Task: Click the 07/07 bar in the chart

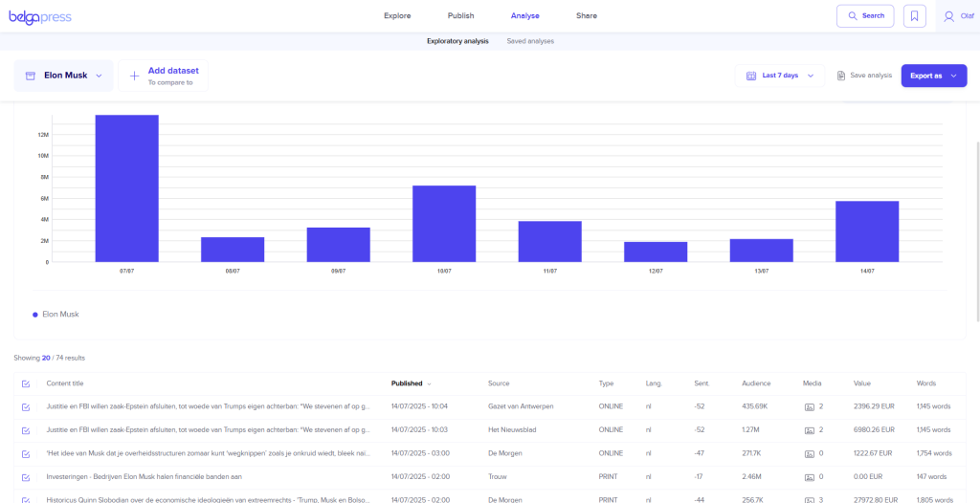Action: click(x=126, y=187)
